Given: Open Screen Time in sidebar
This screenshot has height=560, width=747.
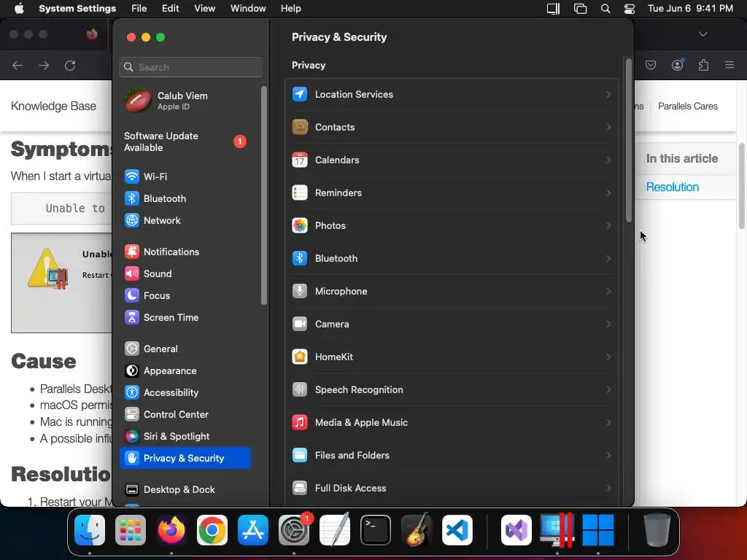Looking at the screenshot, I should point(185,318).
